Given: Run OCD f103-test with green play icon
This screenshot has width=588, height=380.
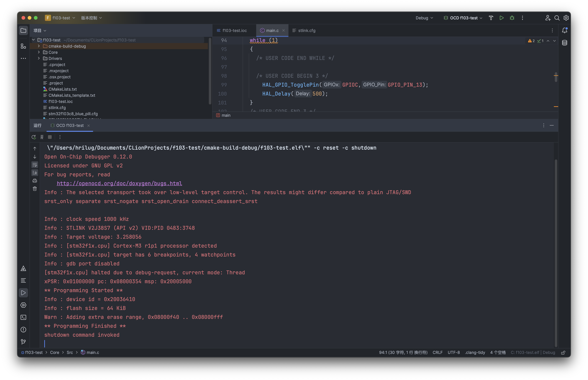Looking at the screenshot, I should 501,18.
